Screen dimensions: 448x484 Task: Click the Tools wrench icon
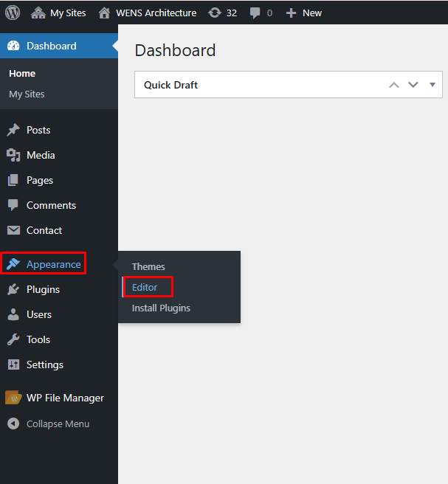click(x=13, y=339)
